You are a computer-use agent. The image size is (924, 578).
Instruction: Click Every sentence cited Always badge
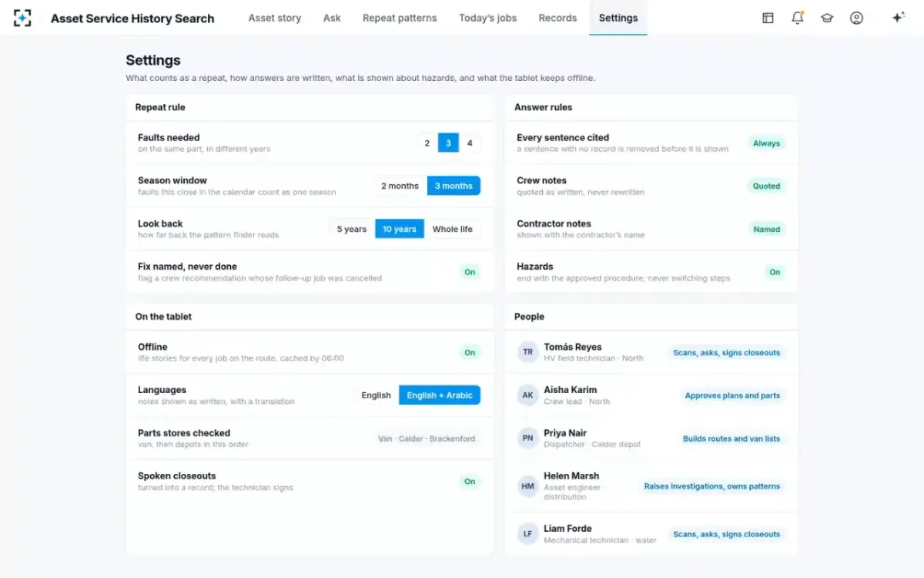click(766, 143)
